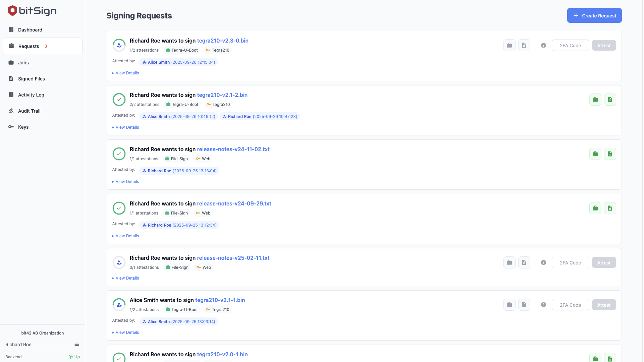Click the 2FA Code input on the first request
The image size is (644, 362).
570,45
